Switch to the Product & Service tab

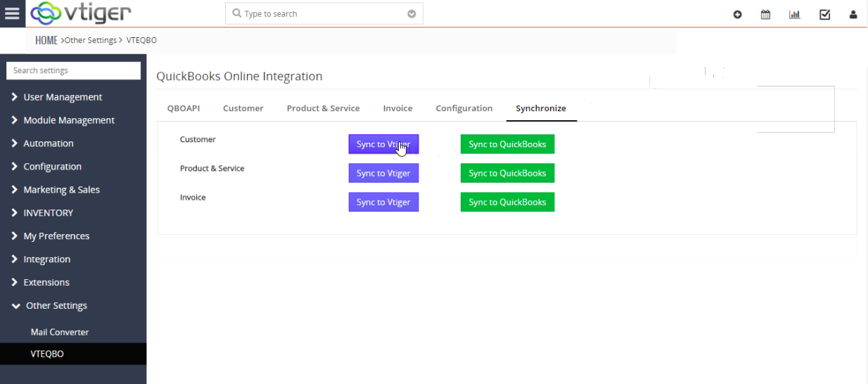(x=323, y=108)
